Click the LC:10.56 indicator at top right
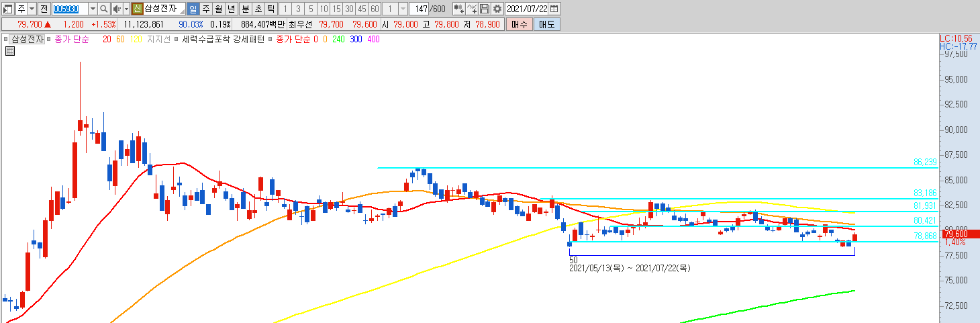 point(957,38)
